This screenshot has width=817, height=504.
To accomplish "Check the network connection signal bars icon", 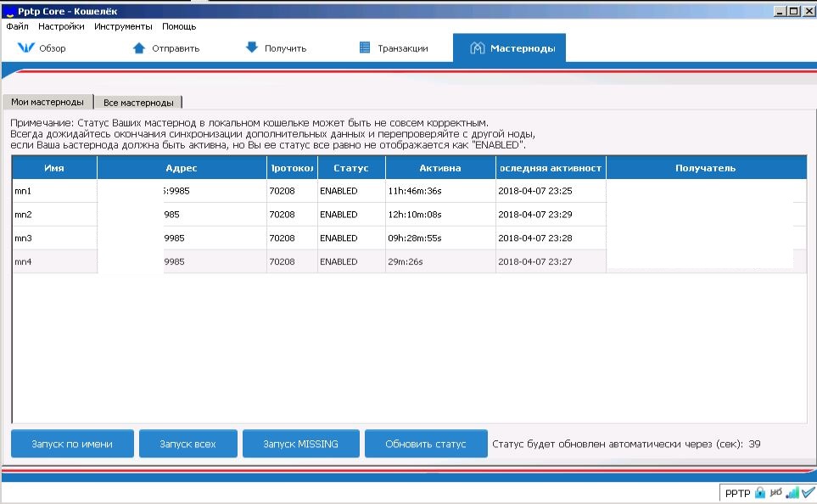I will click(x=792, y=492).
